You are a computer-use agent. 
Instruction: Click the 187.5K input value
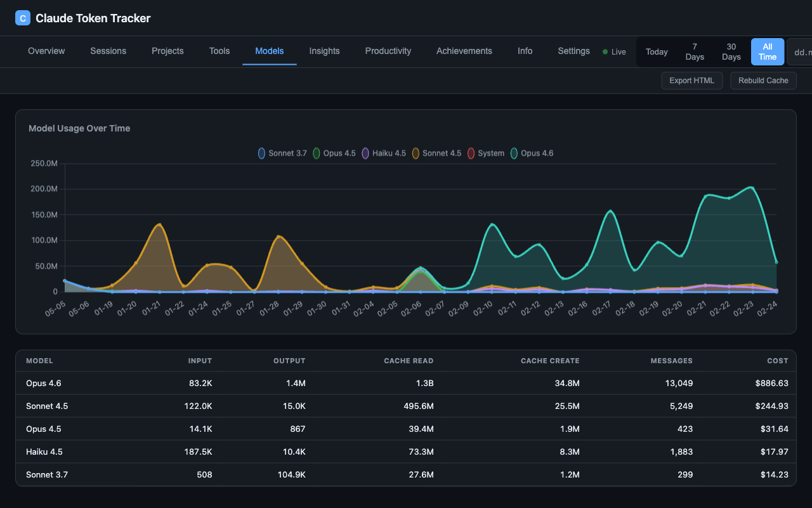(199, 451)
